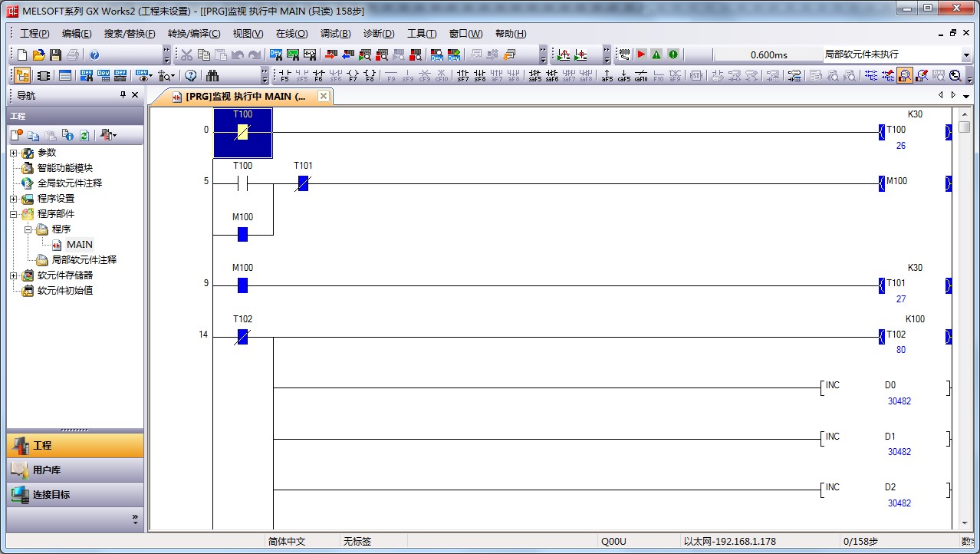Click the caF10 invert operation icon
Viewport: 980px width, 554px height.
click(641, 75)
